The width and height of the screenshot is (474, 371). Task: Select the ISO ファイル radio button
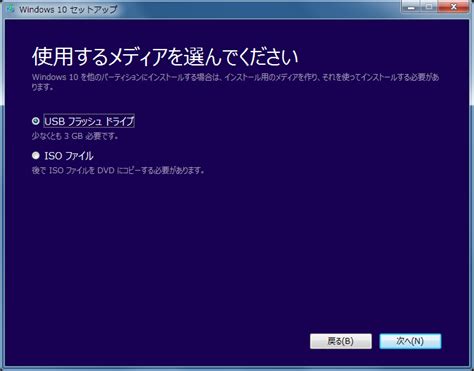[36, 155]
